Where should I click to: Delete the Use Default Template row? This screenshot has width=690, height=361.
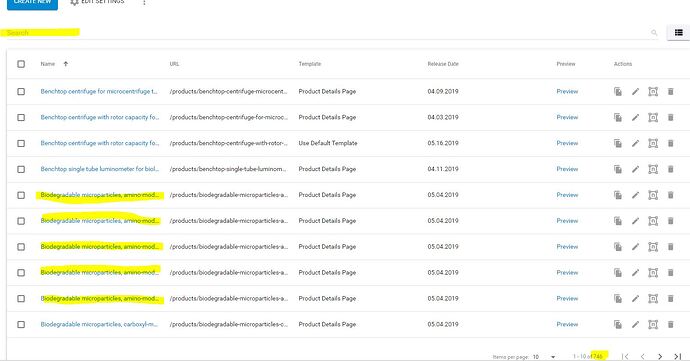coord(671,144)
